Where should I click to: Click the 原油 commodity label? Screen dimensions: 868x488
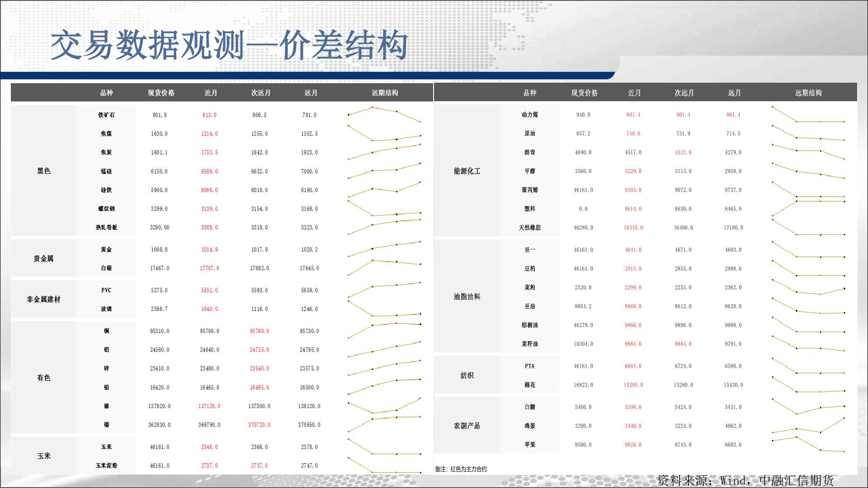tap(529, 134)
